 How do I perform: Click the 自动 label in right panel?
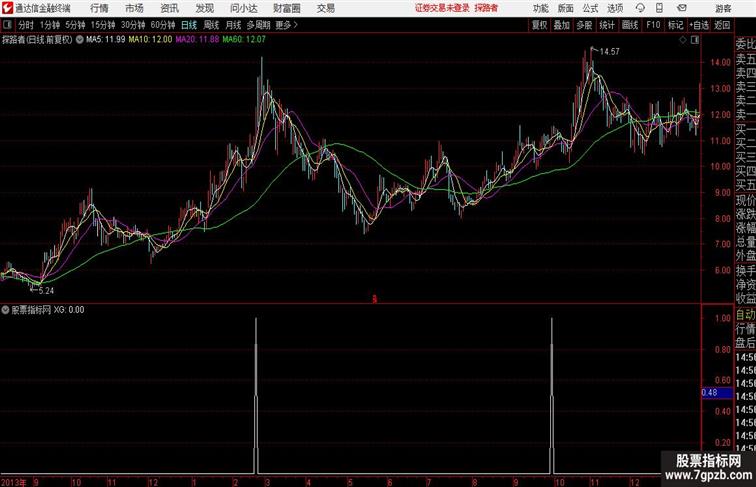tap(745, 315)
